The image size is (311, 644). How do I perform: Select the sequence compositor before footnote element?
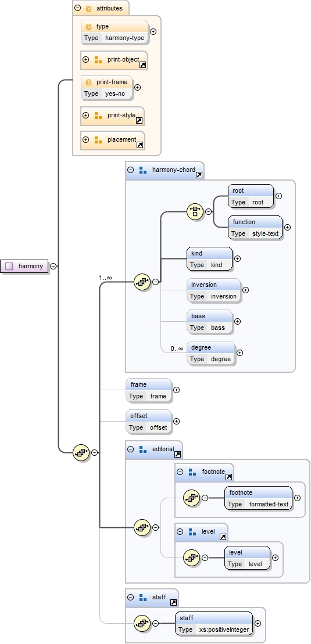click(192, 498)
